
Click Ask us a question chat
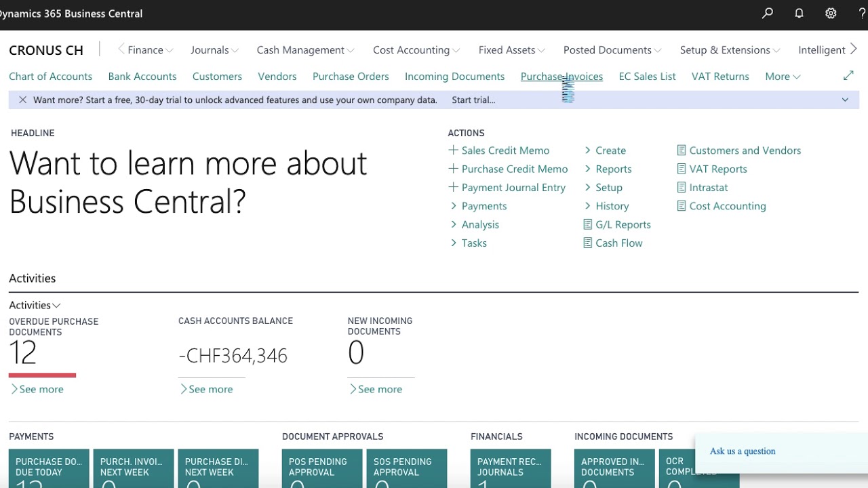(743, 451)
